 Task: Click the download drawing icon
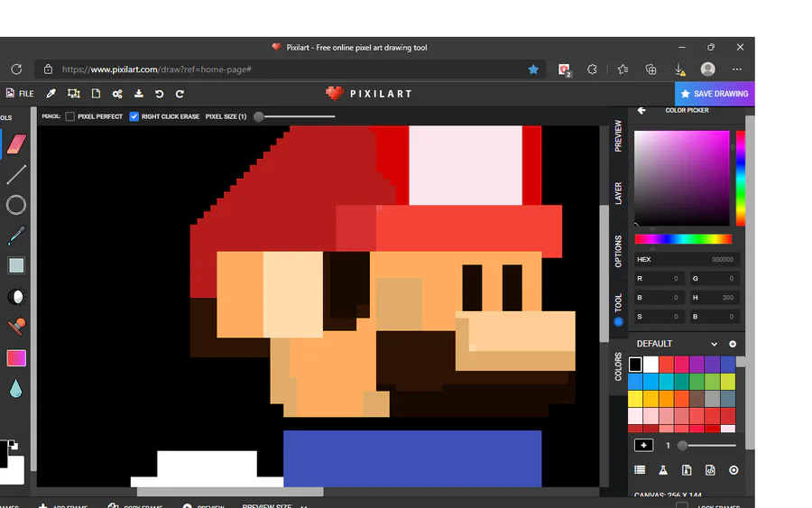point(139,94)
